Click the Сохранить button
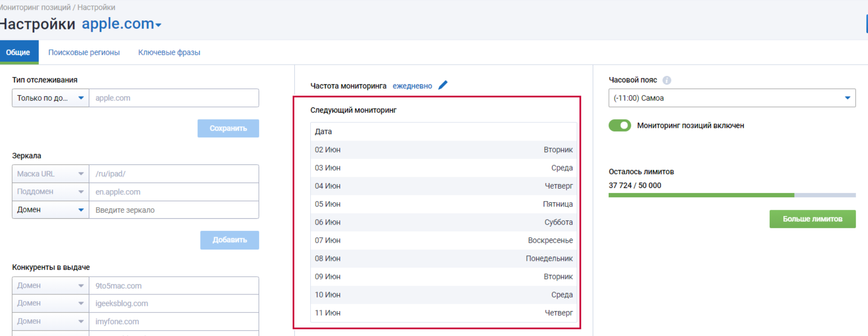868x336 pixels. pyautogui.click(x=228, y=128)
